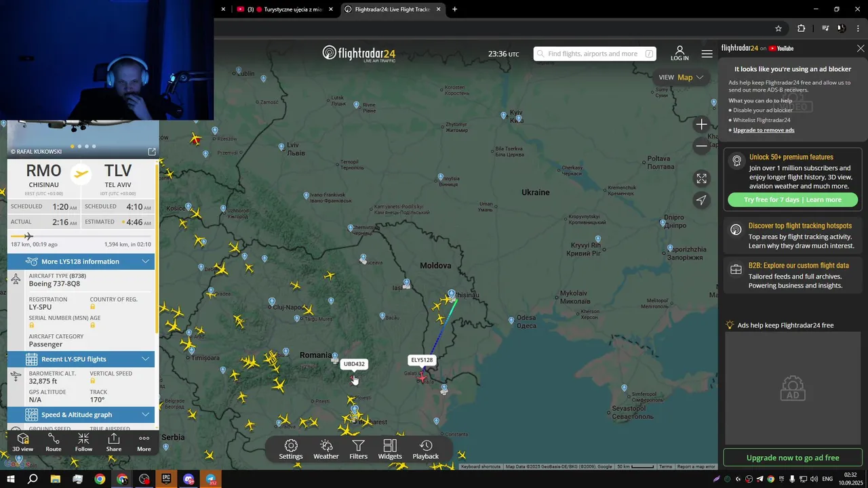Click Upgrade now to go ad free
Screen dimensions: 868x488
(x=793, y=457)
